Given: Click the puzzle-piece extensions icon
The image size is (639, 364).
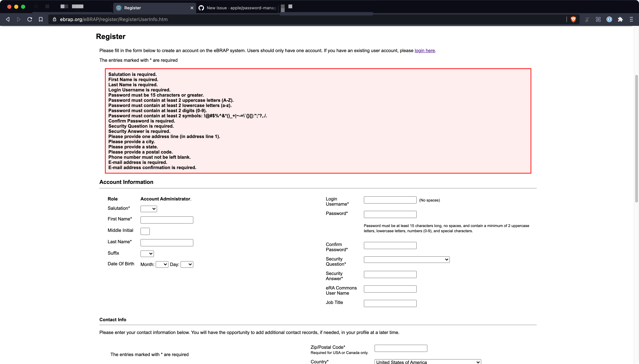Looking at the screenshot, I should [621, 19].
